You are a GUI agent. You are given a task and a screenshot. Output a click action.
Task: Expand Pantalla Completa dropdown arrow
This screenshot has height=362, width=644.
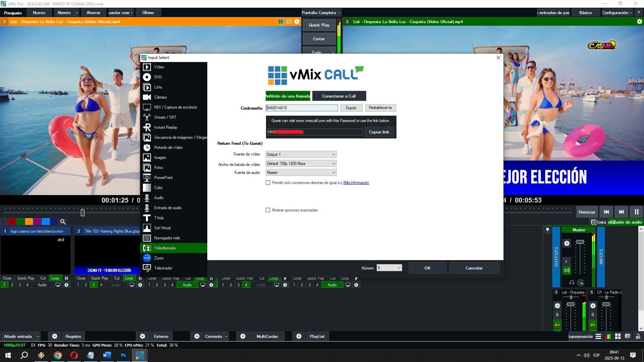pos(339,13)
